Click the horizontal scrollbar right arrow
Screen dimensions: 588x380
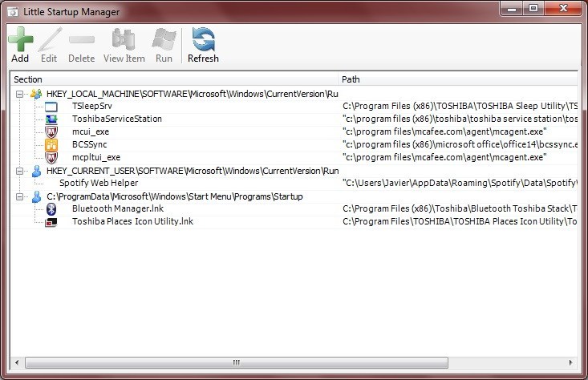click(x=570, y=362)
